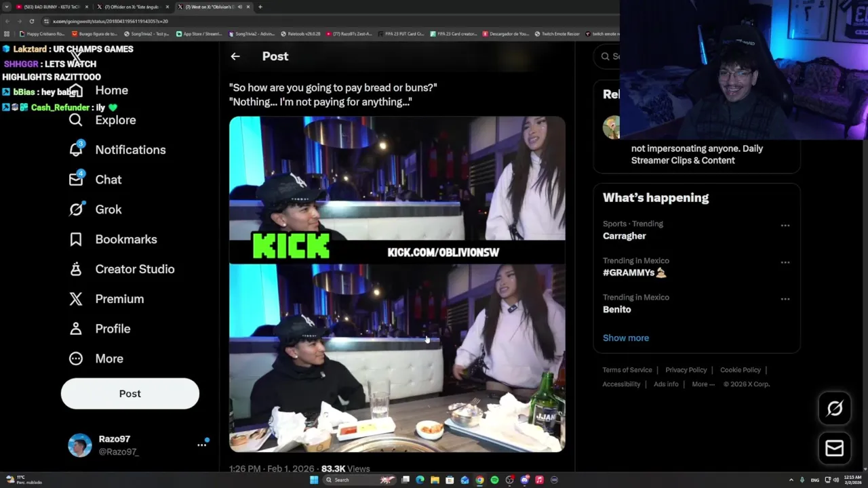The image size is (868, 488).
Task: Reload the page with refresh icon
Action: [x=32, y=21]
